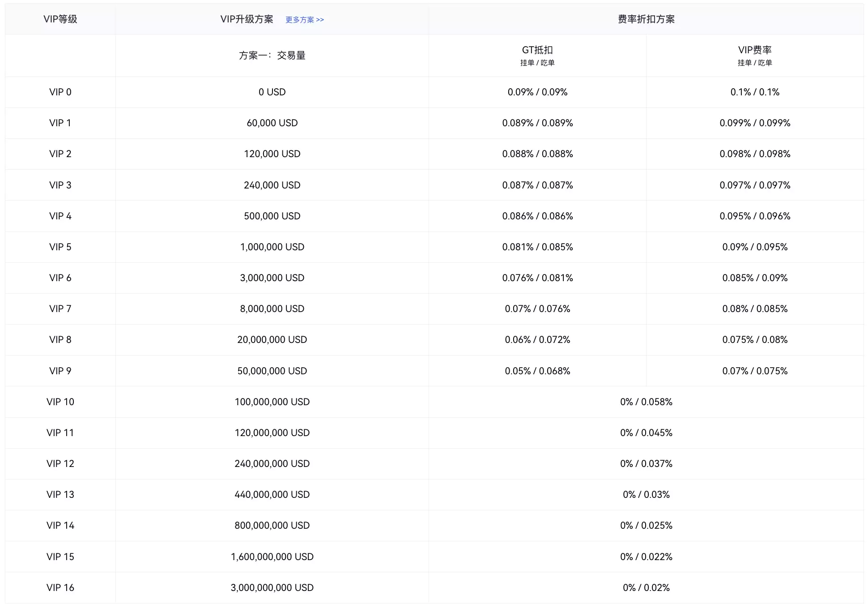Click the 0.1% / 0.1% VIP fee cell
Image resolution: width=868 pixels, height=608 pixels.
click(x=755, y=92)
